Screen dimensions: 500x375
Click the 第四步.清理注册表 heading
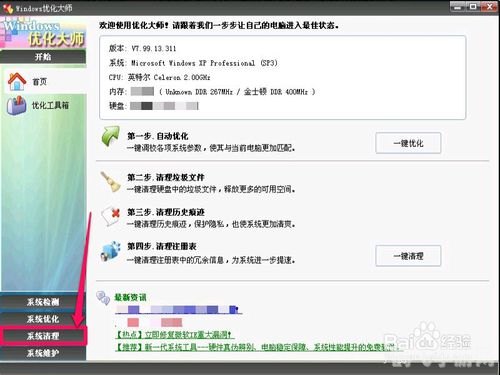pyautogui.click(x=162, y=247)
